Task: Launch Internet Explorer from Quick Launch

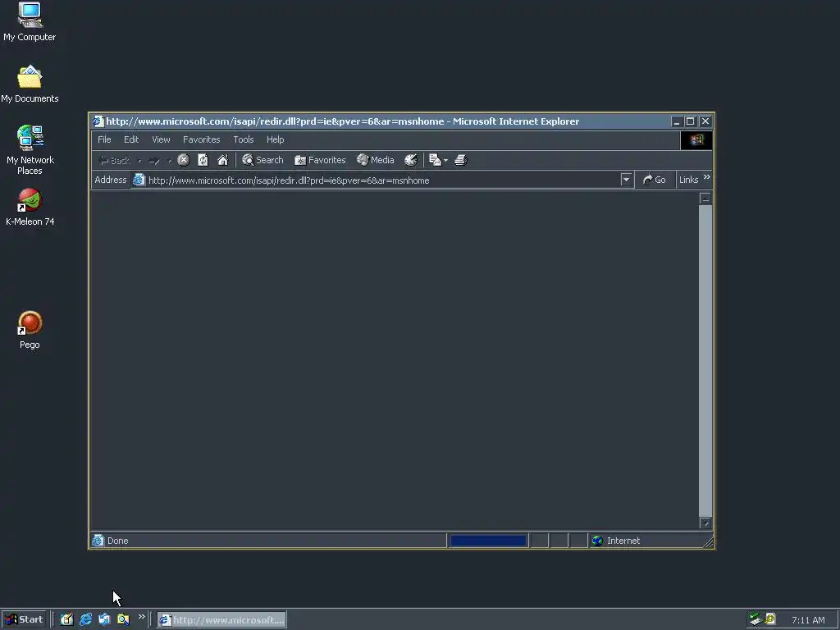Action: point(85,619)
